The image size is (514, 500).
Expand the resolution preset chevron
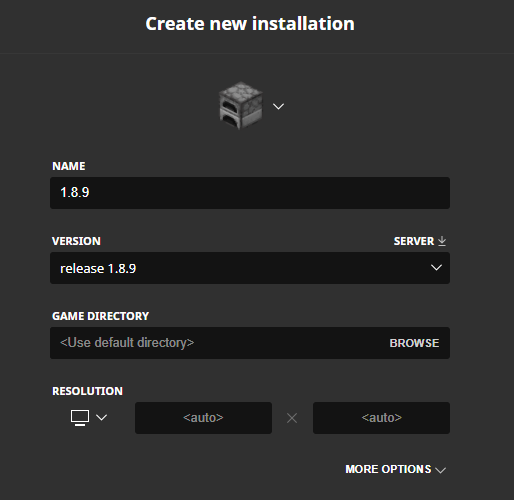coord(102,417)
